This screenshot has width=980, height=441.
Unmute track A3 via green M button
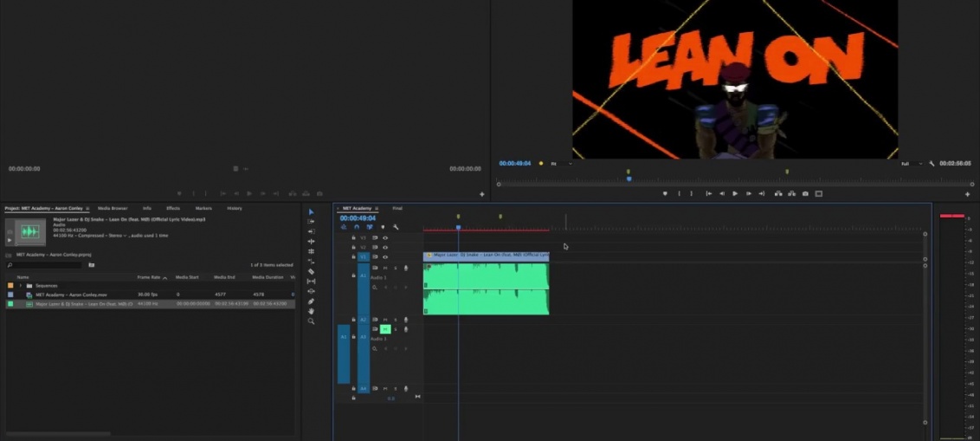[385, 329]
